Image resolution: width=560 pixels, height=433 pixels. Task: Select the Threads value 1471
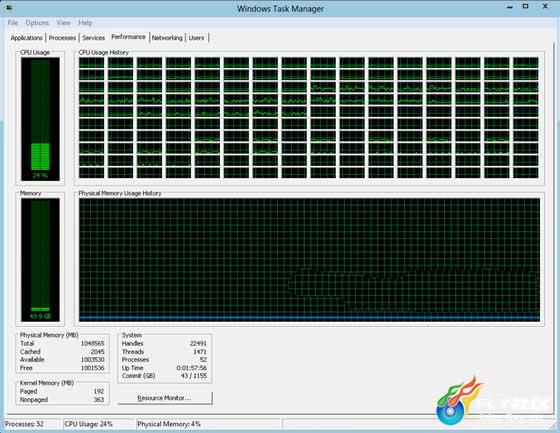200,352
